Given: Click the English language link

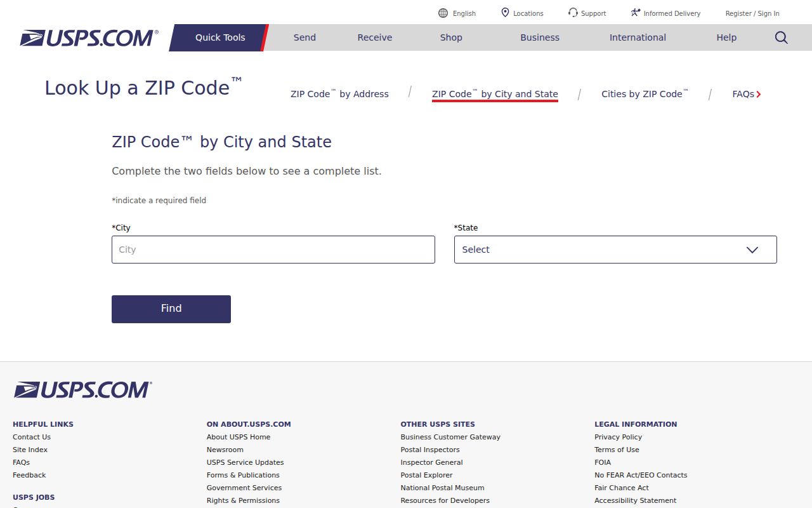Looking at the screenshot, I should (464, 13).
